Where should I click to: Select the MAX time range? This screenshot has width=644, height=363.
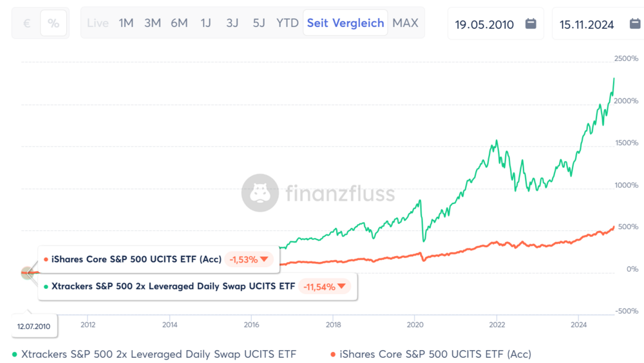(405, 23)
